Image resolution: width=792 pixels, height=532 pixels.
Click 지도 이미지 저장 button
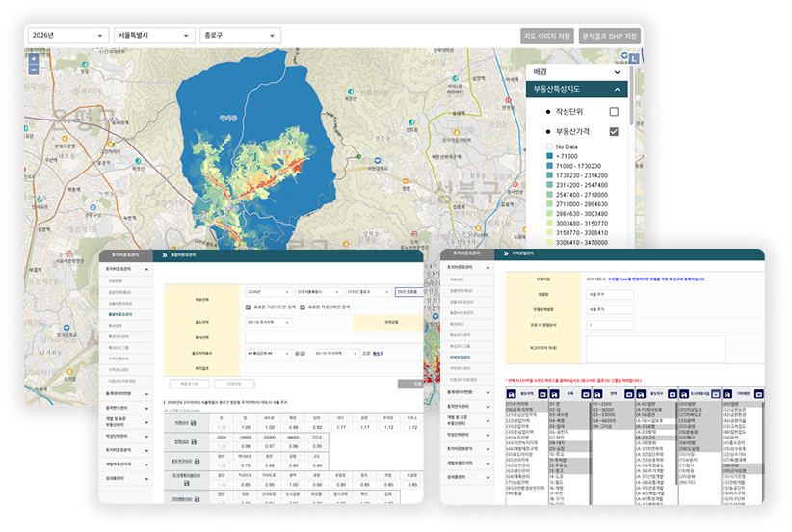pos(547,36)
